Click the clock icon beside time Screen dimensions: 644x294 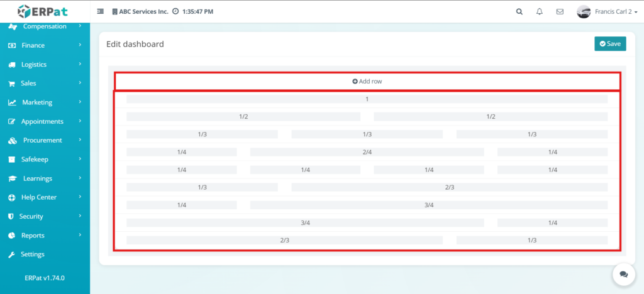tap(175, 11)
